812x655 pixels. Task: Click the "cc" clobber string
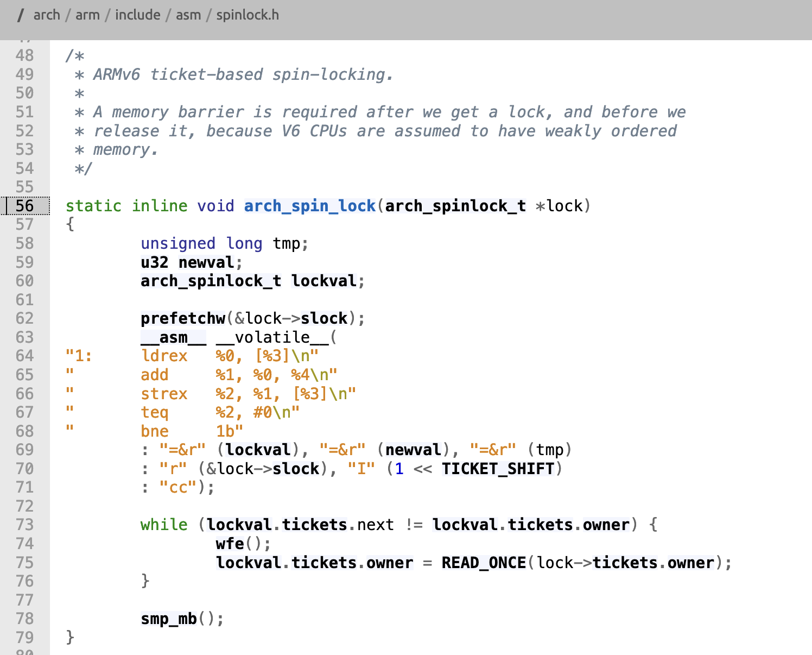click(178, 487)
